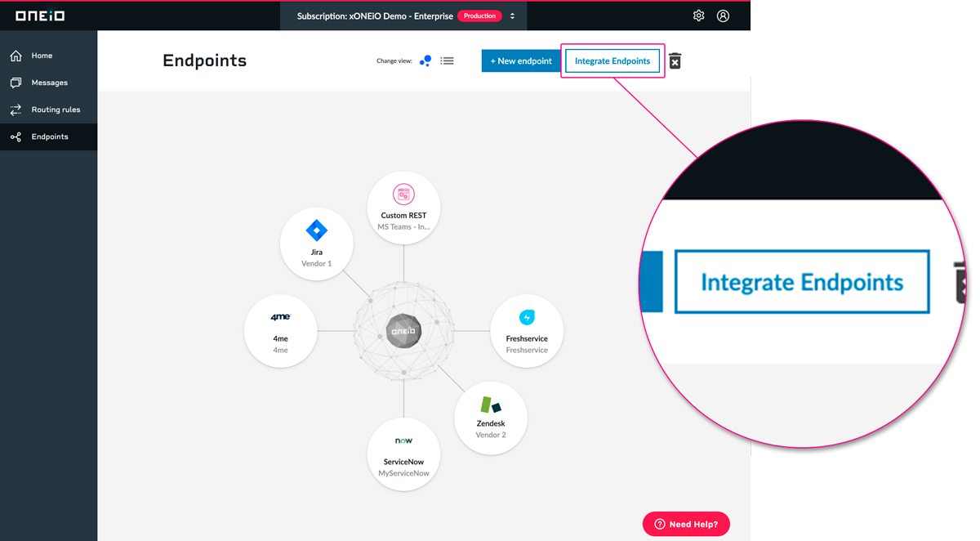Click the 'Change view:' label
The height and width of the screenshot is (541, 980).
(x=394, y=61)
